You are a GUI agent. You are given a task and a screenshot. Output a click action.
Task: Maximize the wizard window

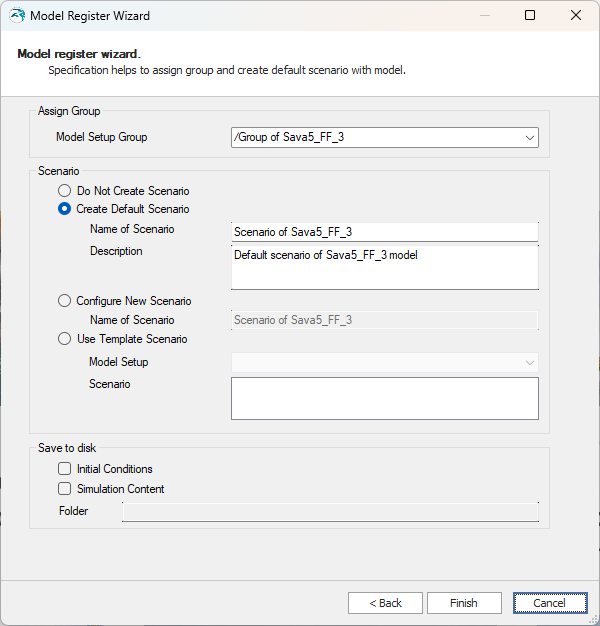click(530, 15)
